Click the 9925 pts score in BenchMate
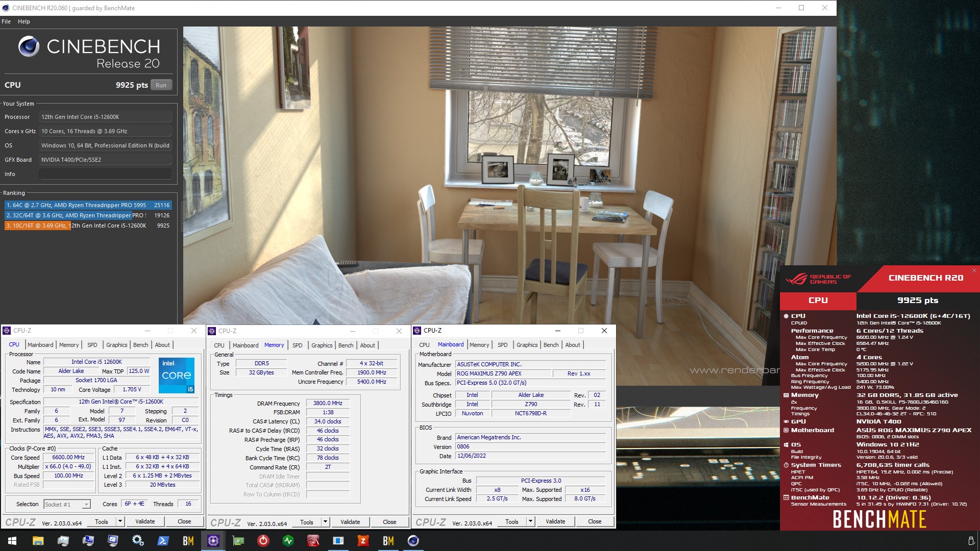This screenshot has width=980, height=551. pos(918,300)
